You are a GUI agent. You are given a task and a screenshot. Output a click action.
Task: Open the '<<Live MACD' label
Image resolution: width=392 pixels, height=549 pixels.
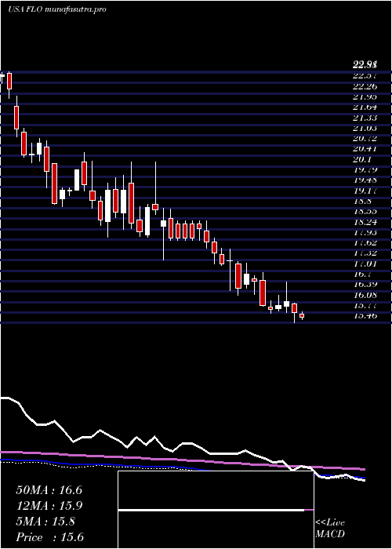pos(330,529)
